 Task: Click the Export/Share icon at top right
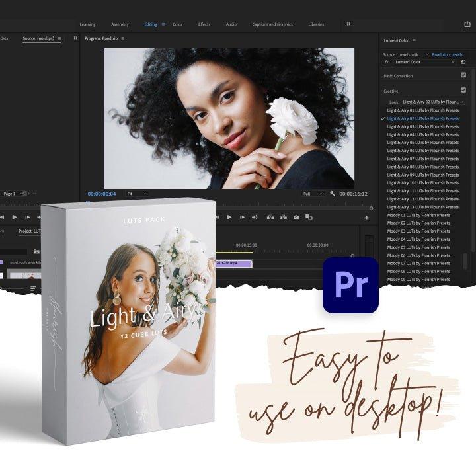pyautogui.click(x=467, y=24)
